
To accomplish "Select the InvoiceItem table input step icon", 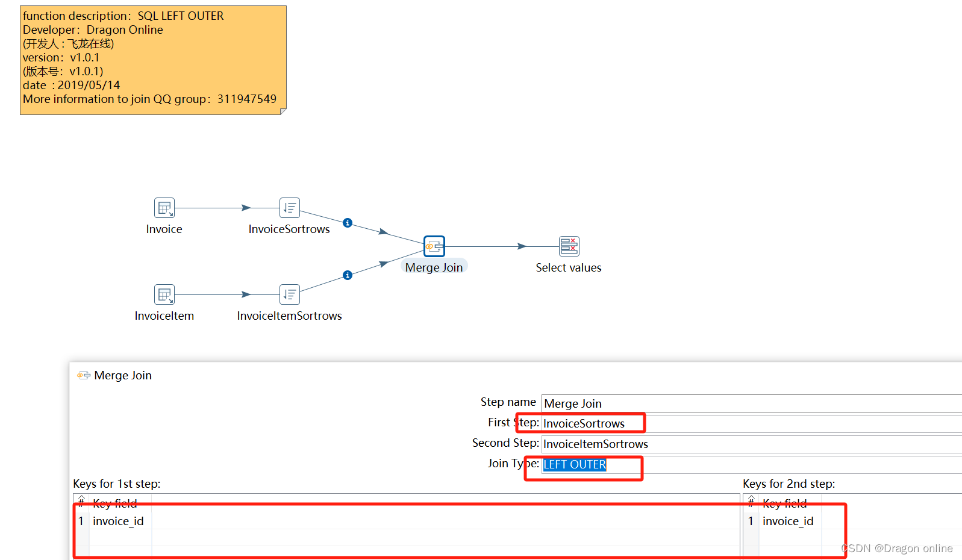I will click(164, 294).
